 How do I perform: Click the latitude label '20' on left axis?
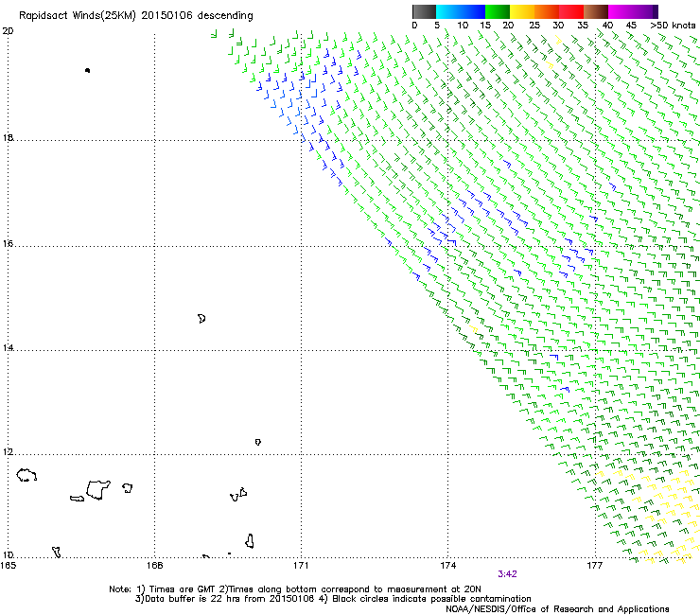[8, 31]
